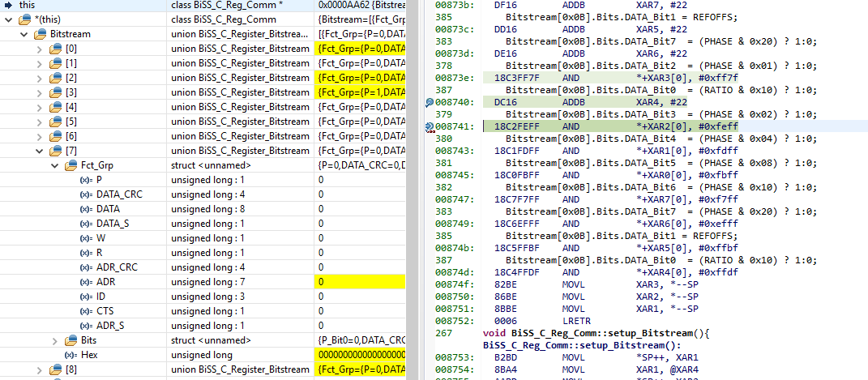Screen dimensions: 868x380
Task: Select the ADR_CRC variable row
Action: click(x=203, y=267)
